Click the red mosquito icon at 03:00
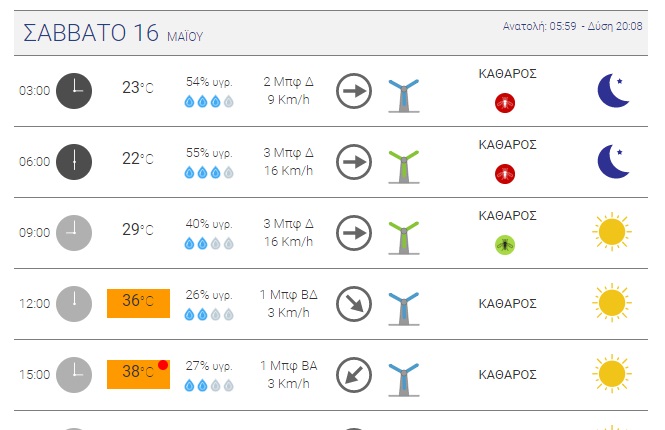 [x=505, y=103]
